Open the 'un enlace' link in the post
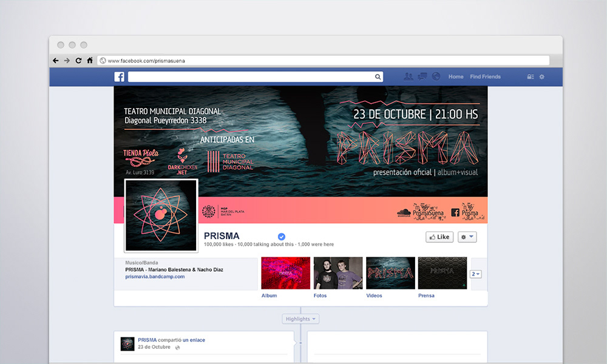Screen dimensions: 607x364 [x=194, y=340]
